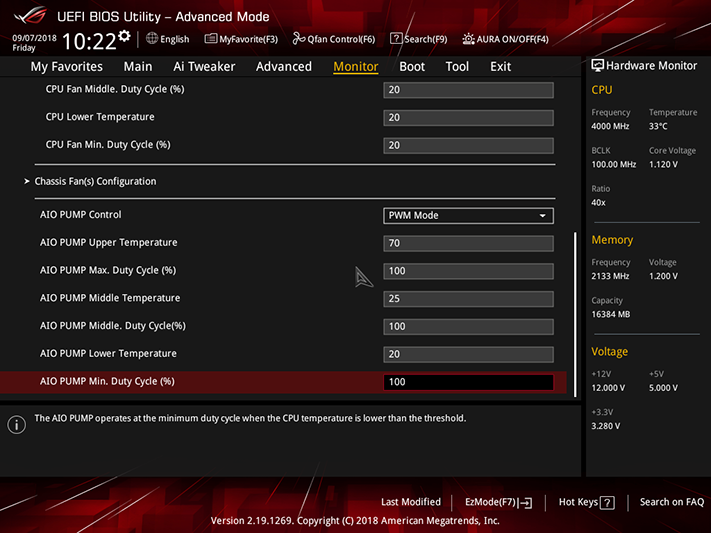711x533 pixels.
Task: Go to the Exit tab
Action: pos(500,67)
